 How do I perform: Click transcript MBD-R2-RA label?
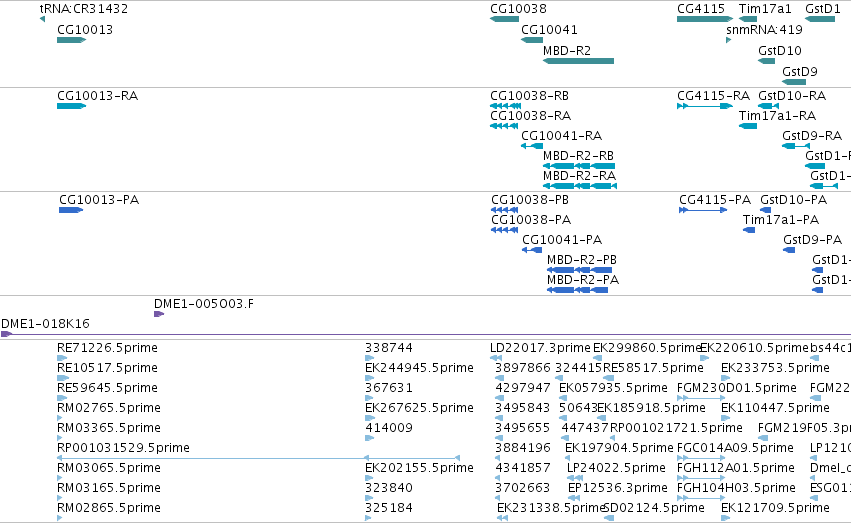pyautogui.click(x=579, y=176)
